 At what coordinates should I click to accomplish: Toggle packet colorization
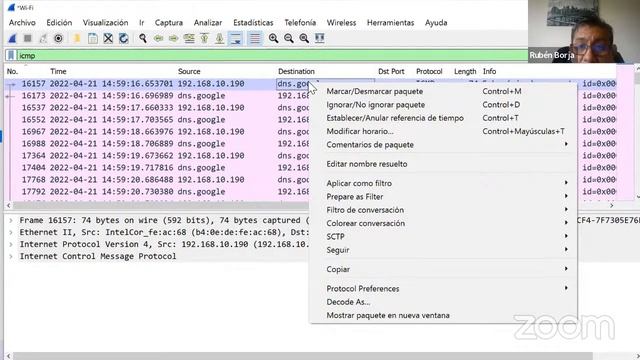[x=255, y=38]
